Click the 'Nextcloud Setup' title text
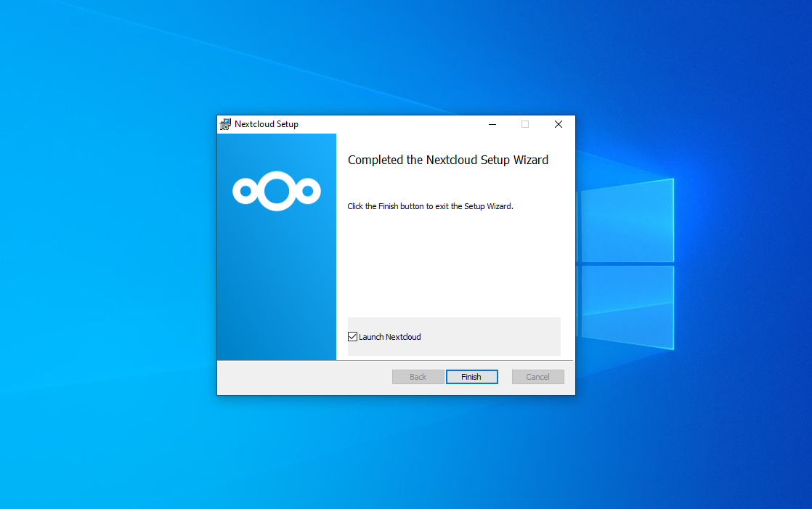The height and width of the screenshot is (509, 812). tap(266, 124)
